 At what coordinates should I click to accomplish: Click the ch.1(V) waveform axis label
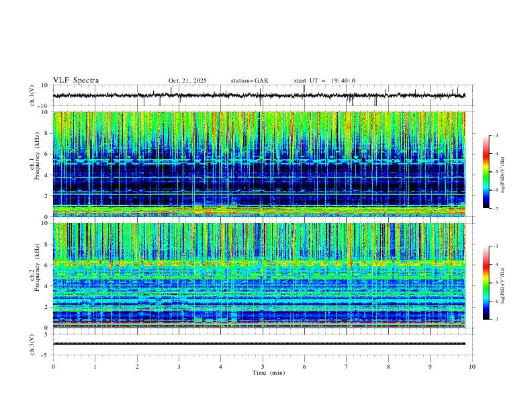(32, 95)
